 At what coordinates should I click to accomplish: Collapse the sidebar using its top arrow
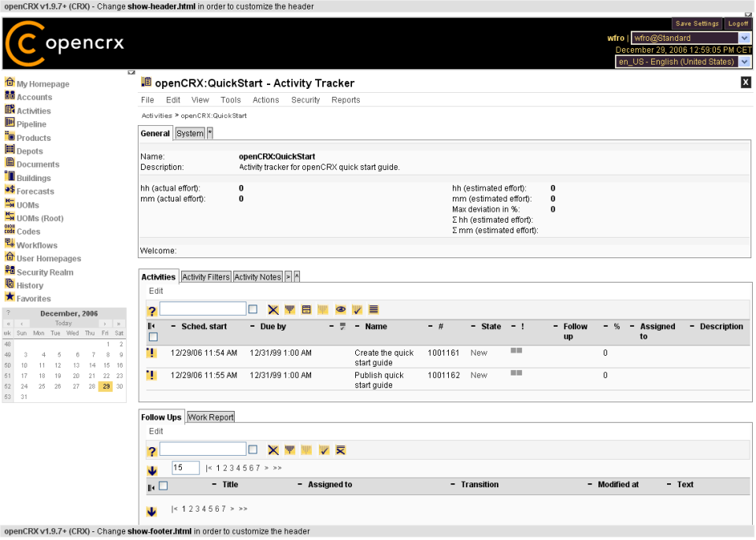132,72
